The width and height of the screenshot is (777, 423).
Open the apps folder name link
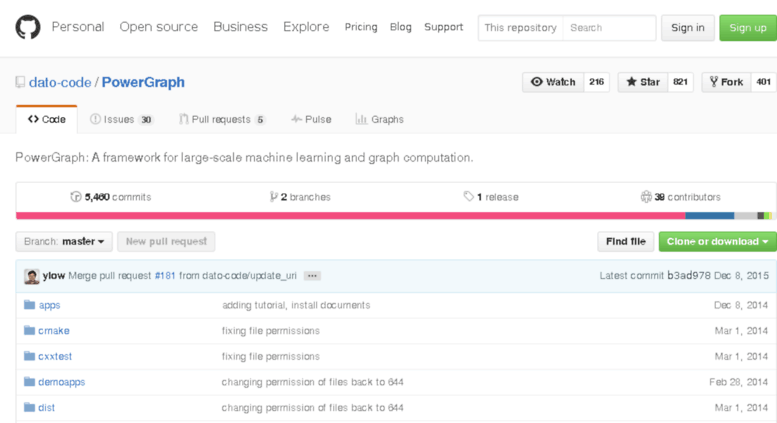point(49,305)
